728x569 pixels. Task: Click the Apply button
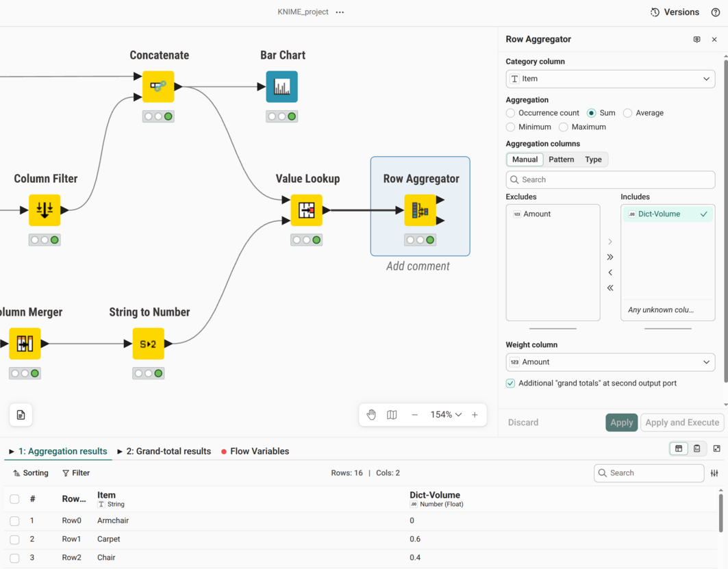click(621, 422)
